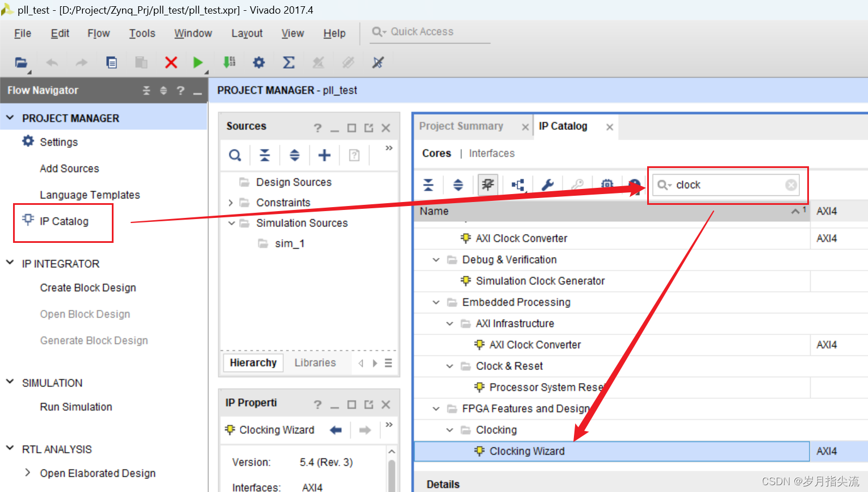Collapse Debug & Verification category
Screen dimensions: 868x492
click(436, 259)
